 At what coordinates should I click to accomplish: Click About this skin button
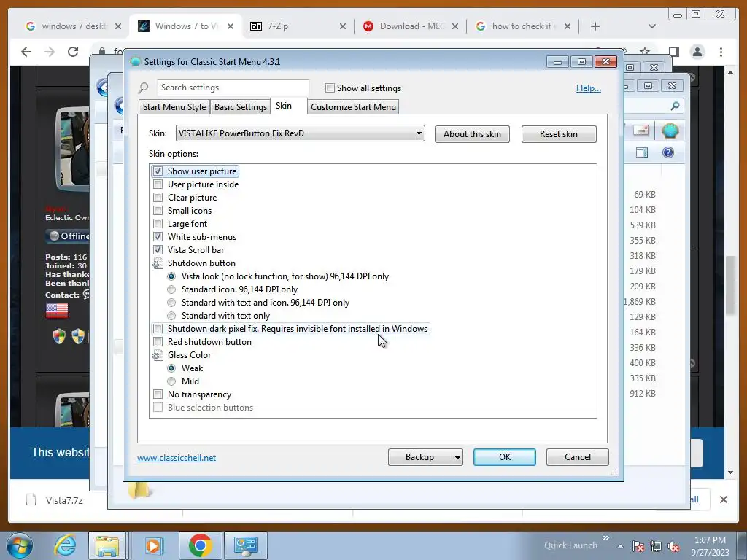pos(472,134)
